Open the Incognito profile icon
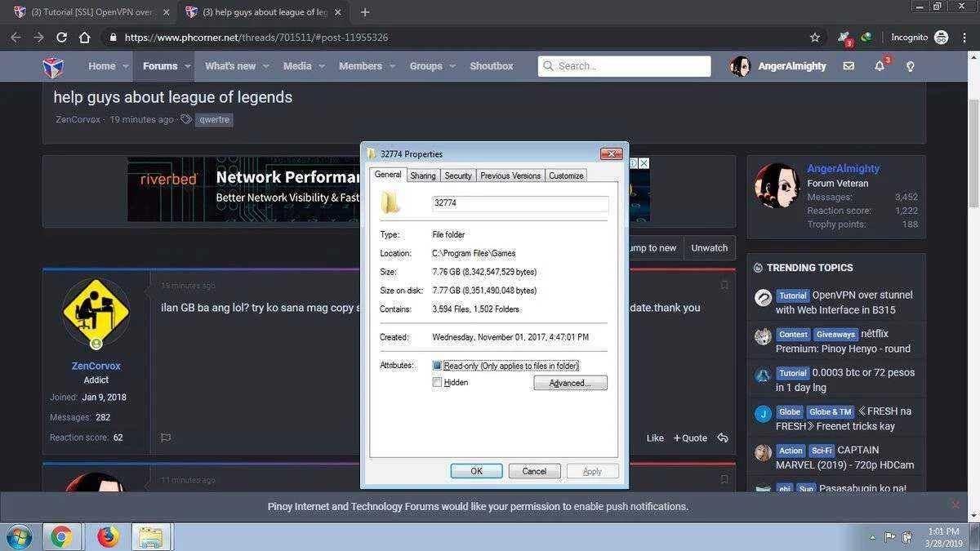Screen dimensions: 980x551 click(x=941, y=38)
